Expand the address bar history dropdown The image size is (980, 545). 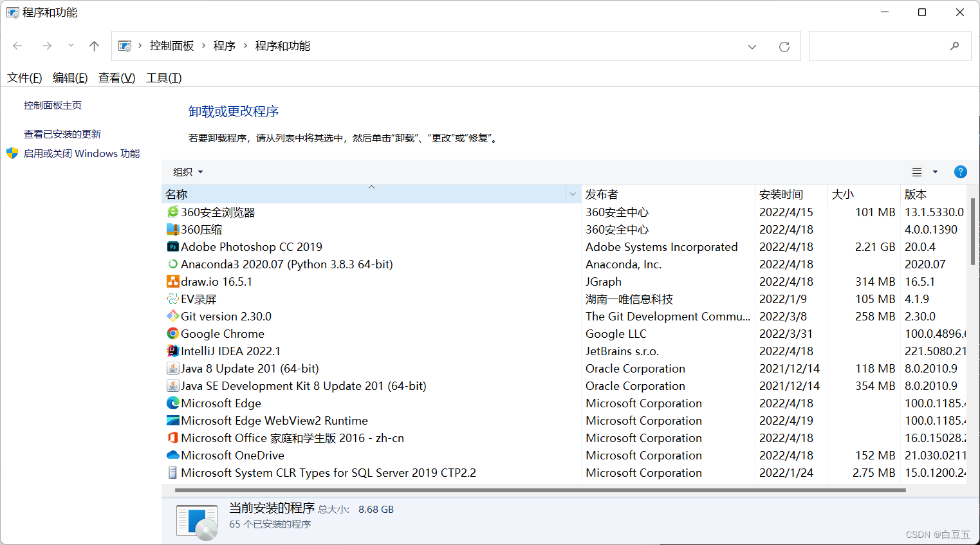(752, 46)
